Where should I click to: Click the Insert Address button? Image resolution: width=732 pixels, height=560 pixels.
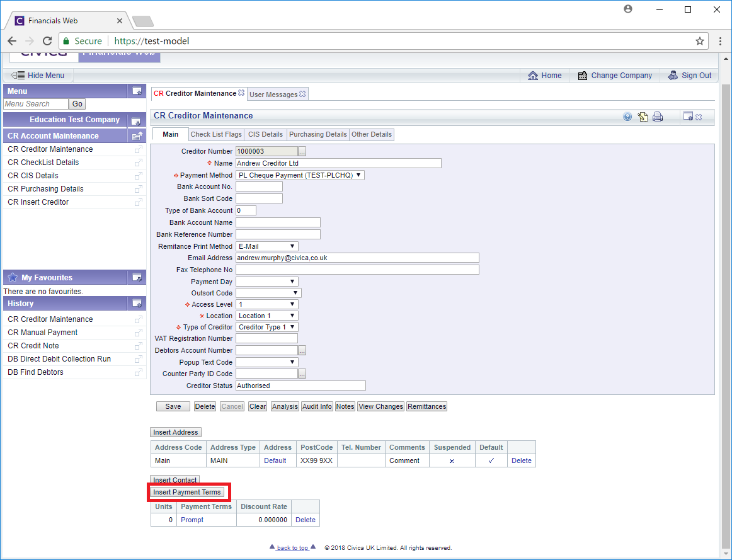click(176, 432)
